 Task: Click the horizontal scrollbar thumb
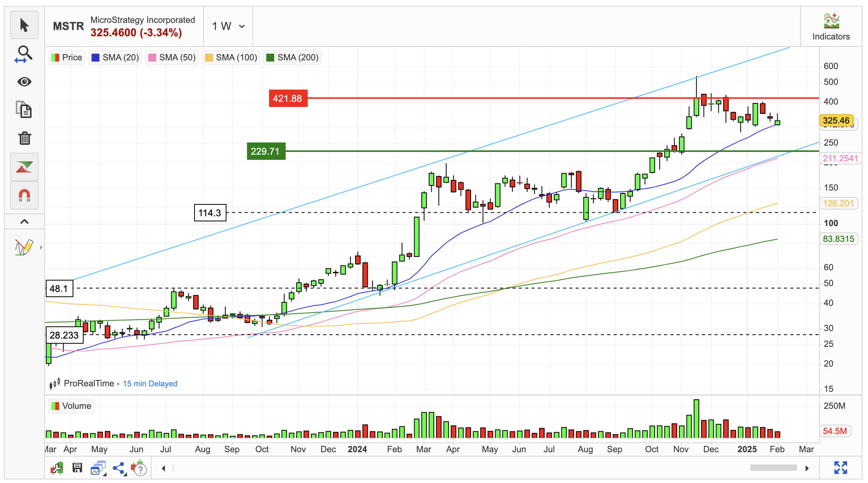click(773, 468)
